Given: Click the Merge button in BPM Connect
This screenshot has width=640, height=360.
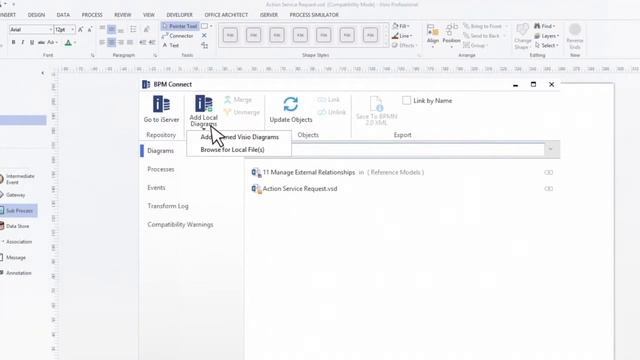Looking at the screenshot, I should tap(238, 100).
